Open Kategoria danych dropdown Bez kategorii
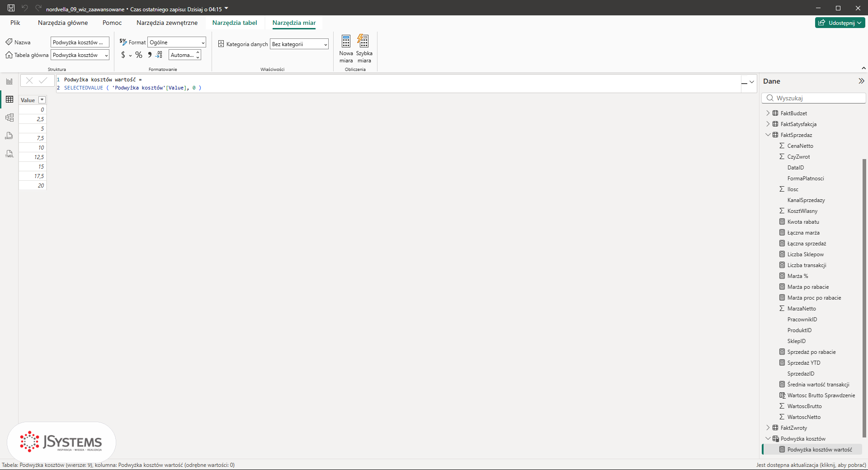This screenshot has height=470, width=868. (299, 44)
